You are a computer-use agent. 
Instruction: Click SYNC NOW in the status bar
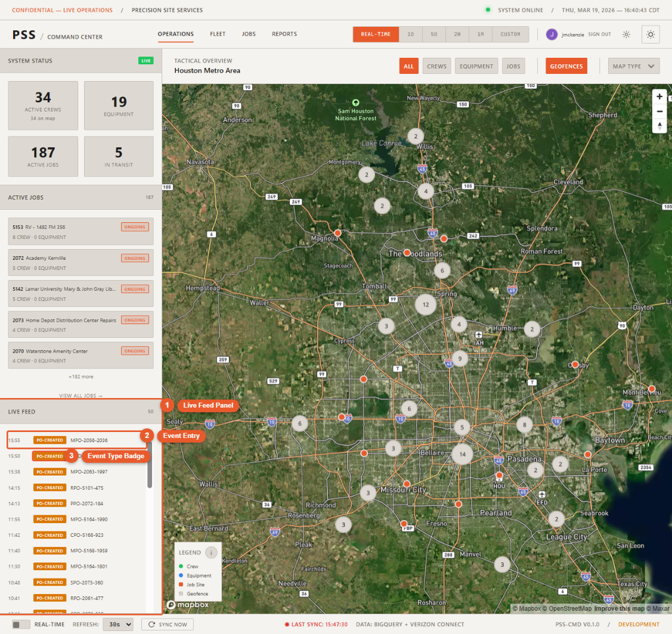click(167, 624)
